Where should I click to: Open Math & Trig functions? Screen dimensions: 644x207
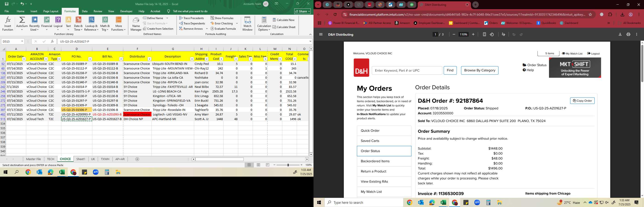[x=105, y=24]
